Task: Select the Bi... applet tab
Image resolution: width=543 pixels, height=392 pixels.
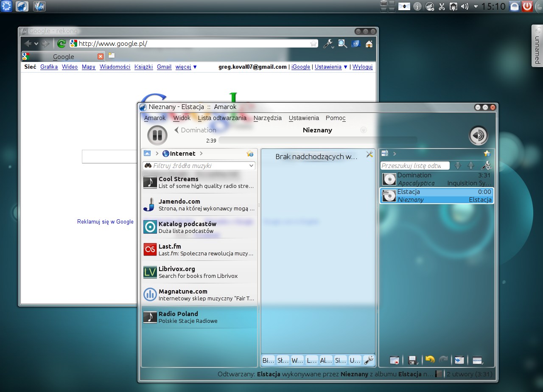Action: 268,361
